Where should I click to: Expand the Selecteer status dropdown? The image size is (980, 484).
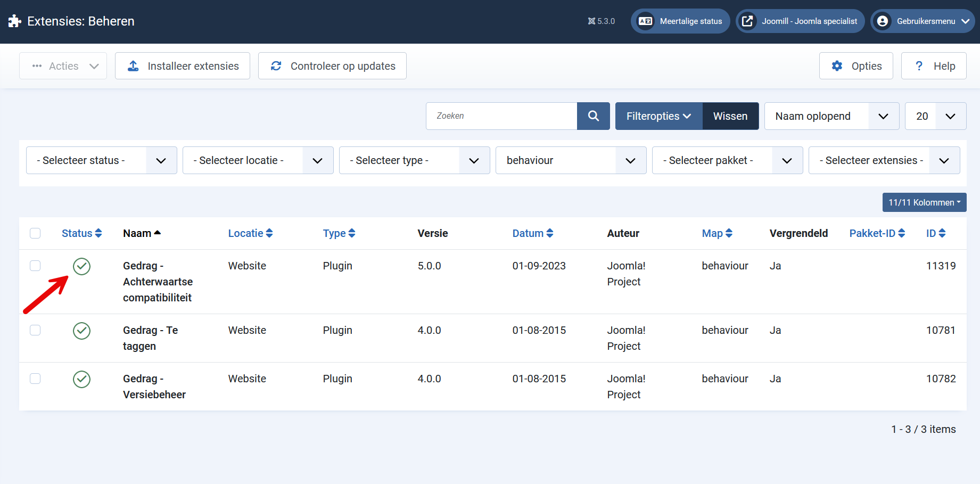(101, 160)
